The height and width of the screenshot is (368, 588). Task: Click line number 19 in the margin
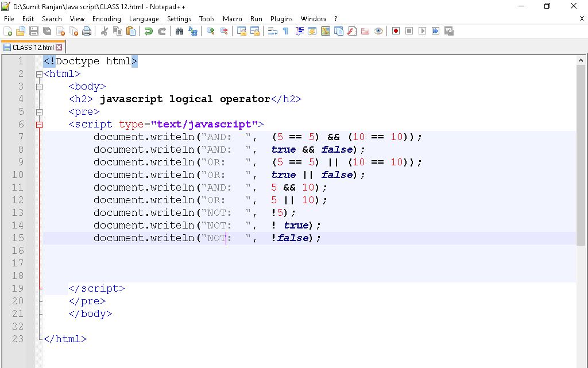[x=18, y=289]
